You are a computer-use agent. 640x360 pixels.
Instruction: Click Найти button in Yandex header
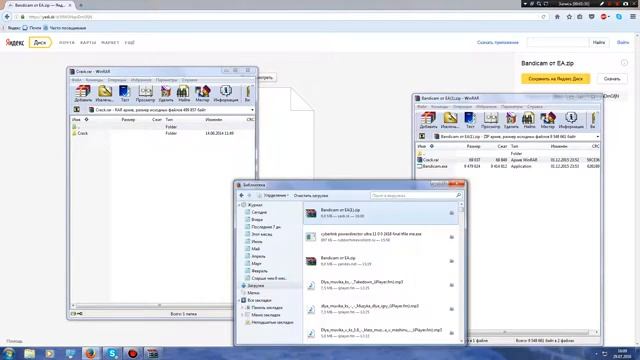[599, 42]
